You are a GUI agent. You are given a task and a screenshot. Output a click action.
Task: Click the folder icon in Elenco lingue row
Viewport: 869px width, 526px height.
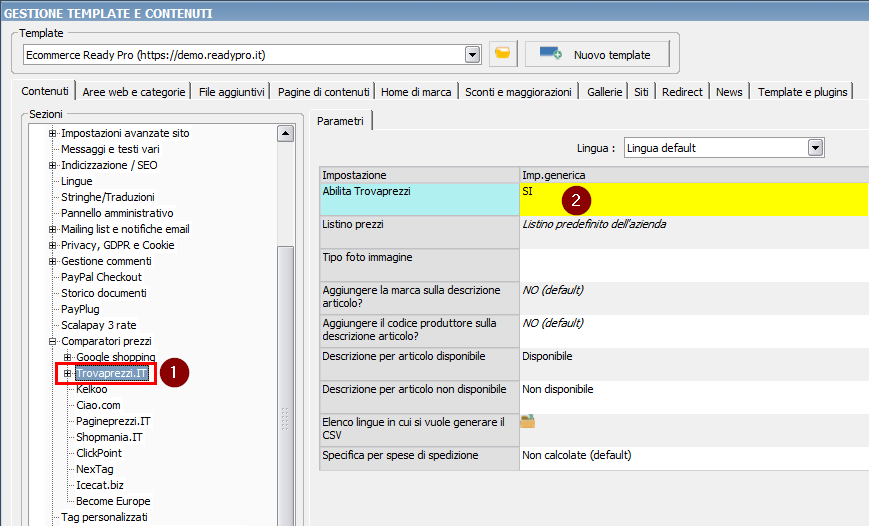[x=528, y=421]
